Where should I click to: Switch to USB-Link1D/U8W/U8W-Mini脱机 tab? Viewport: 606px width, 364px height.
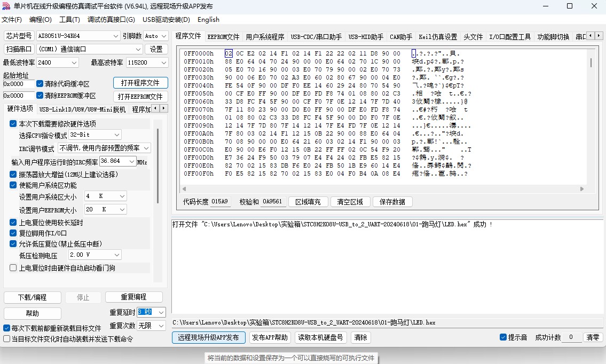82,109
